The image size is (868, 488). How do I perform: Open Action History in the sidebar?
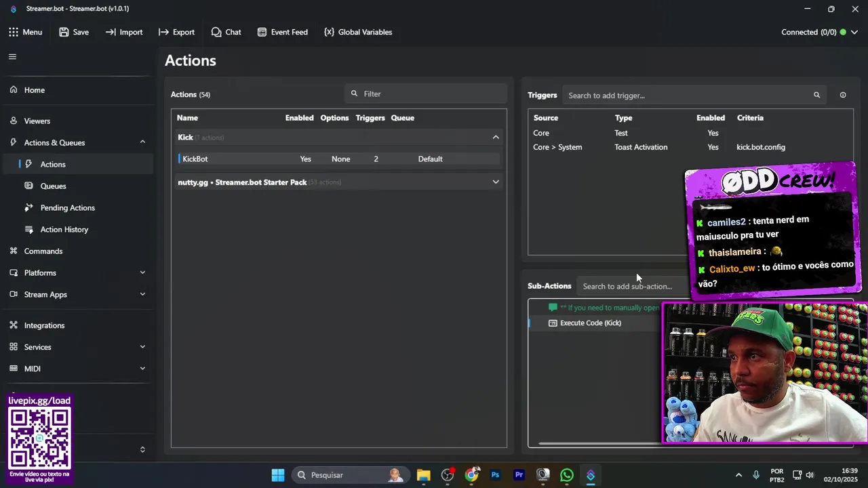[x=77, y=229]
